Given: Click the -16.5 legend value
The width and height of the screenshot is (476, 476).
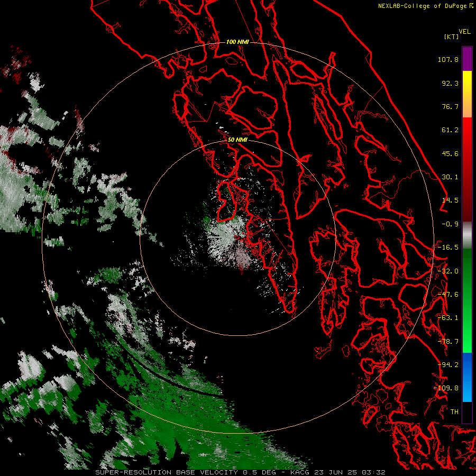Looking at the screenshot, I should tap(448, 248).
